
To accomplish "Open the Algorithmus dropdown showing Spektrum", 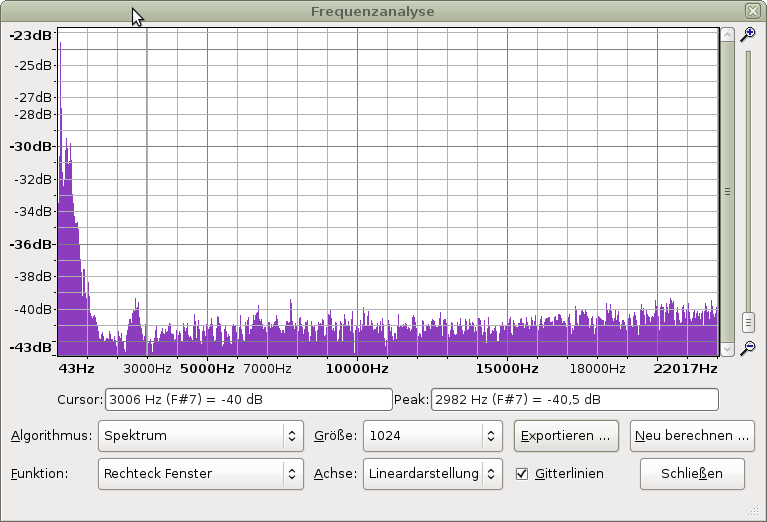I will point(200,436).
